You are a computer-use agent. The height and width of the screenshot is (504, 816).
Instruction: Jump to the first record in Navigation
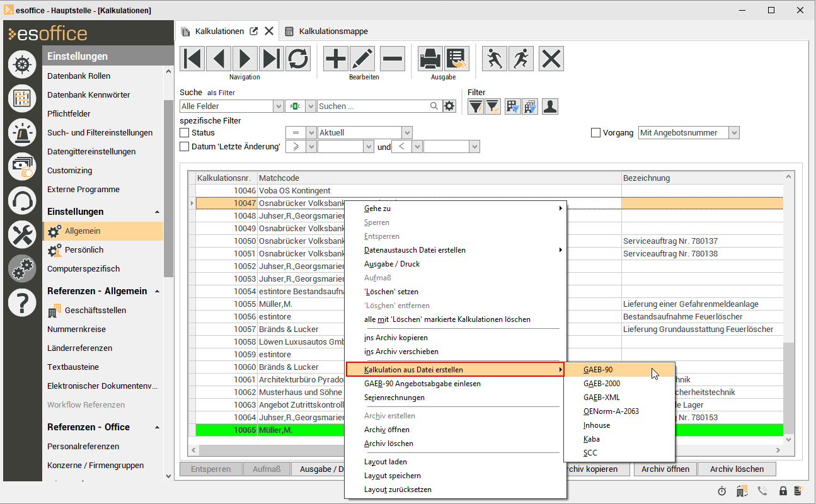(x=192, y=59)
